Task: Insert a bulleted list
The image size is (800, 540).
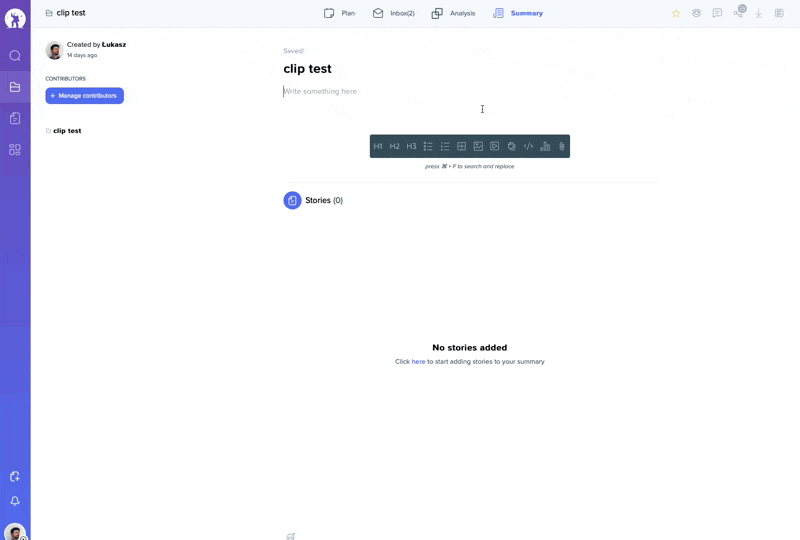Action: (428, 146)
